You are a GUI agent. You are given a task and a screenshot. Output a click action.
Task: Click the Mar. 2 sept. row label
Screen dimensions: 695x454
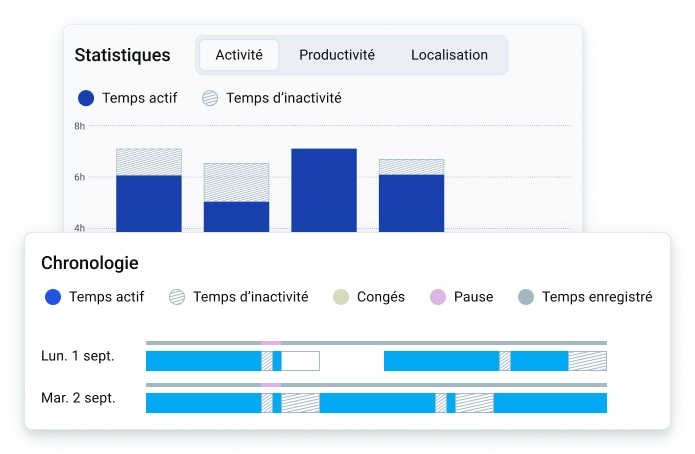tap(78, 398)
